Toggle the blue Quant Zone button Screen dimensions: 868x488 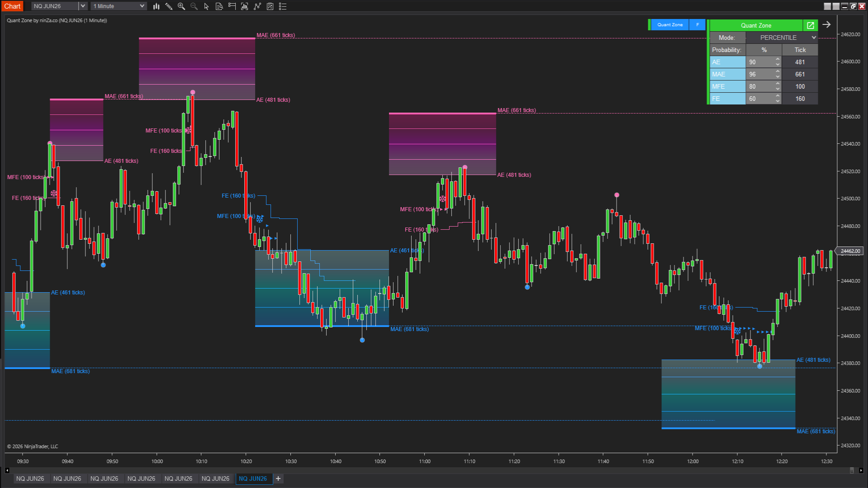point(669,25)
